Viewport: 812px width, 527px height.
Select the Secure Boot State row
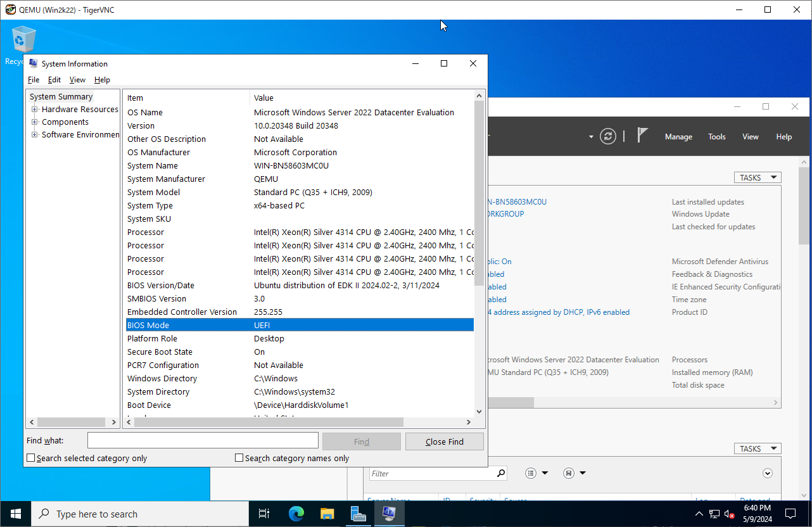click(299, 352)
